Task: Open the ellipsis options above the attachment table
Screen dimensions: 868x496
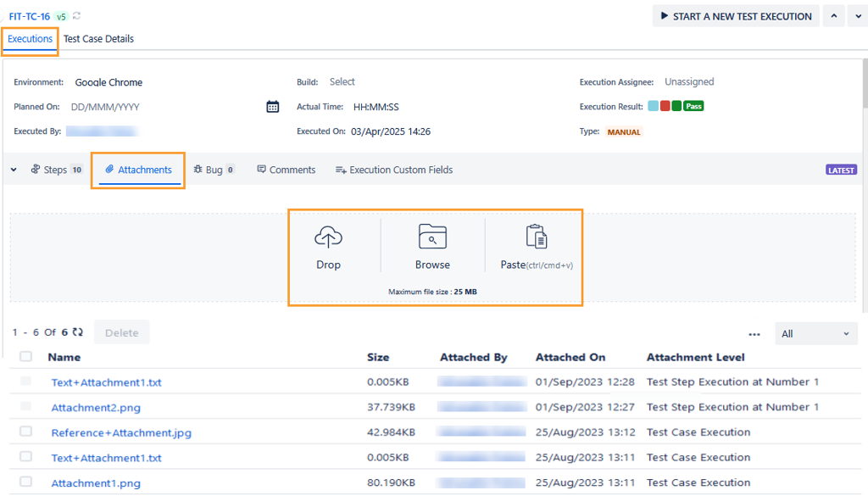Action: point(754,334)
